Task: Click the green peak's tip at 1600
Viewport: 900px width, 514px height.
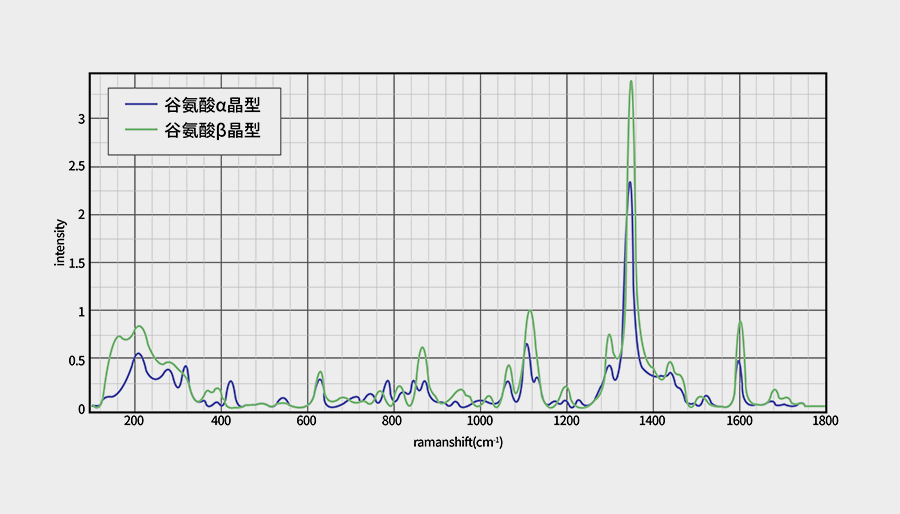Action: [740, 322]
